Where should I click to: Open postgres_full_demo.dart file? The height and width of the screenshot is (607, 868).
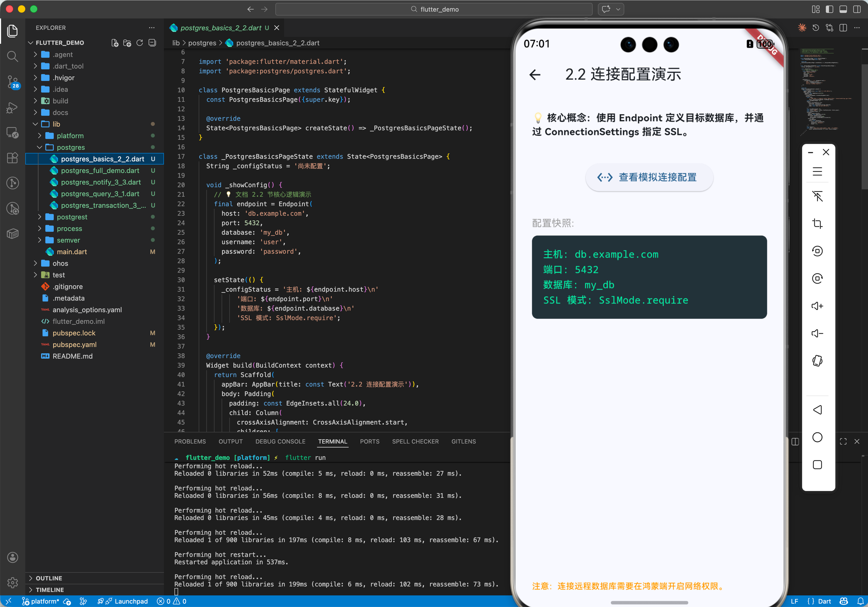tap(100, 171)
